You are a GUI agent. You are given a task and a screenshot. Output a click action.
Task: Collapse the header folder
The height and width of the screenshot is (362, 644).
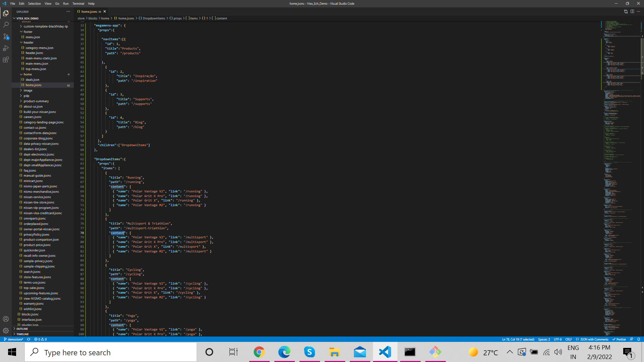pos(29,43)
